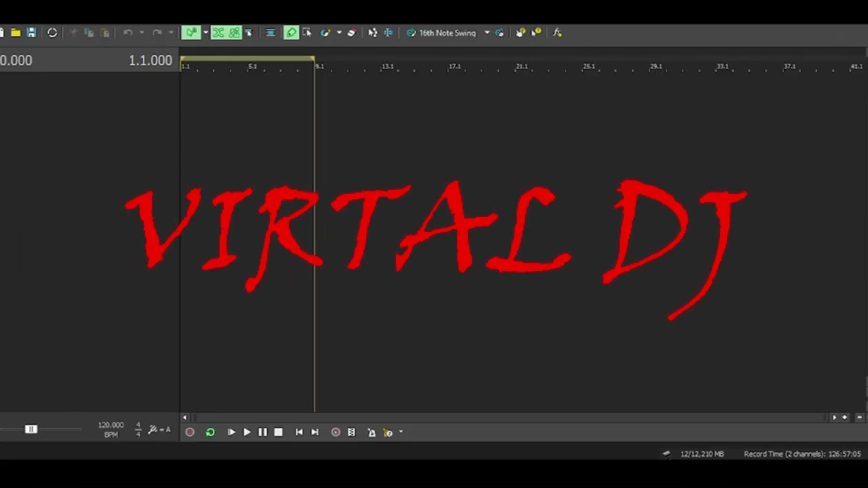868x488 pixels.
Task: Copy selection using the copy icon
Action: tap(89, 33)
